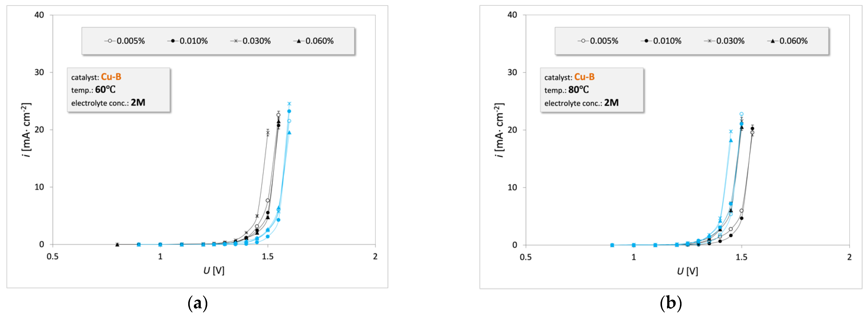Select the i [mA·cm-2] axis title of chart (a)
The image size is (868, 315).
pos(26,130)
